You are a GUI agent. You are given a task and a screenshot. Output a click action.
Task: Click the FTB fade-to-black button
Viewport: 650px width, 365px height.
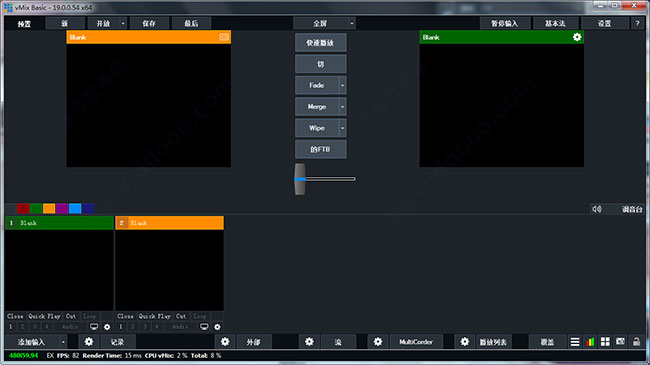320,149
